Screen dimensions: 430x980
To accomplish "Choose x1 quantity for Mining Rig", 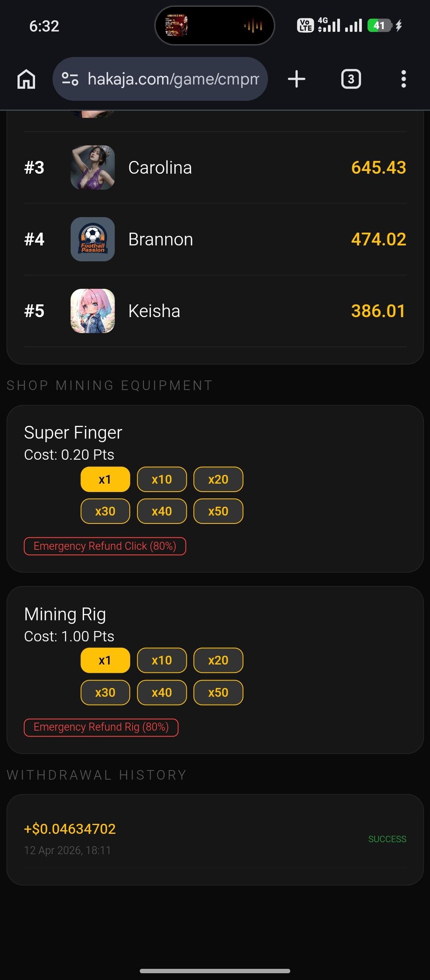I will [105, 660].
